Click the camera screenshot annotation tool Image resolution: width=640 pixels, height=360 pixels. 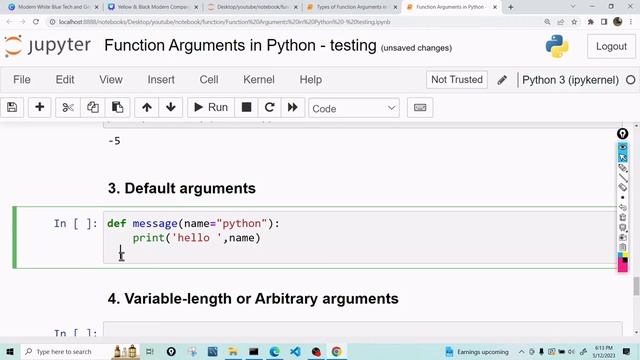coord(622,237)
